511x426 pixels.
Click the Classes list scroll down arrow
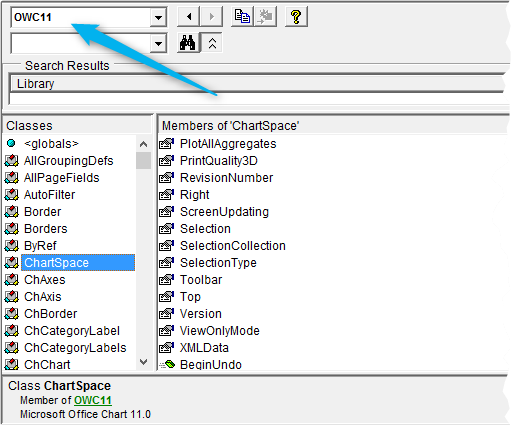[144, 362]
